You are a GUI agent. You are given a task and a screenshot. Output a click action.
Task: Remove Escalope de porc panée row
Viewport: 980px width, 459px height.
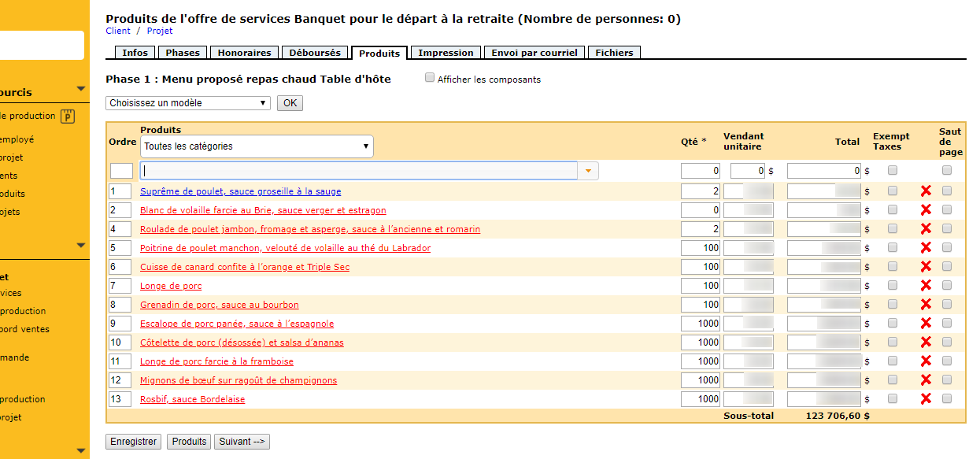[926, 324]
